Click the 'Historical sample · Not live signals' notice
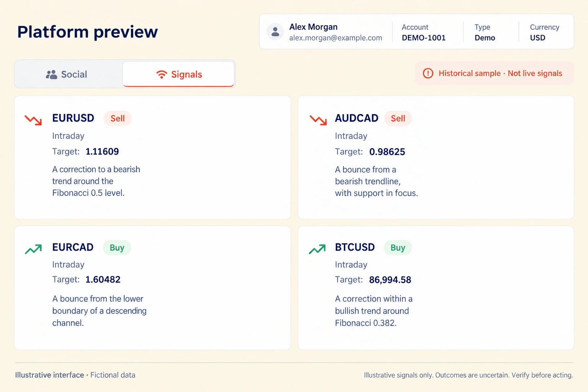The height and width of the screenshot is (392, 588). click(495, 73)
